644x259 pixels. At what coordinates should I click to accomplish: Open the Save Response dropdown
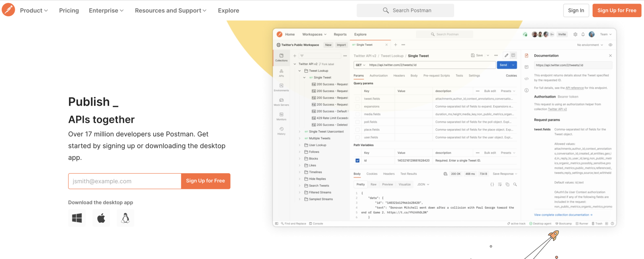(x=505, y=174)
